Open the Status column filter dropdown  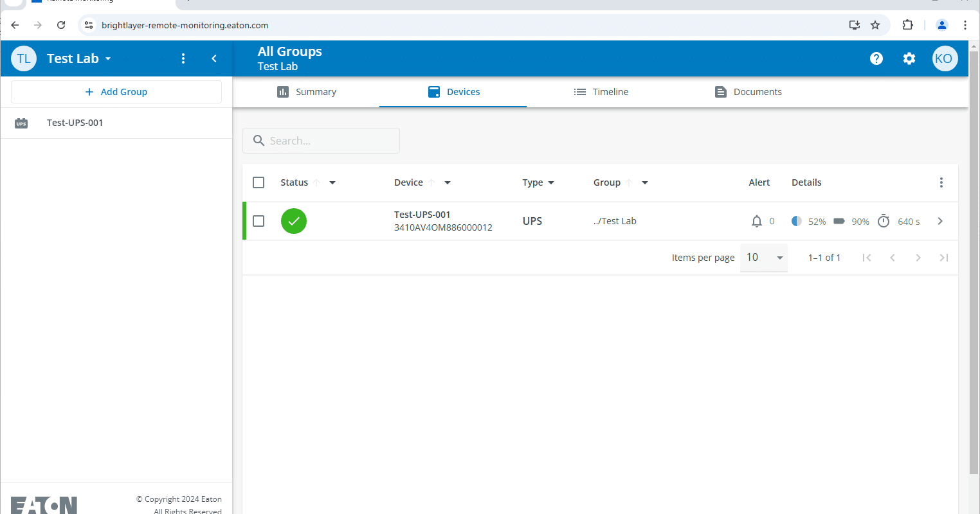(332, 182)
